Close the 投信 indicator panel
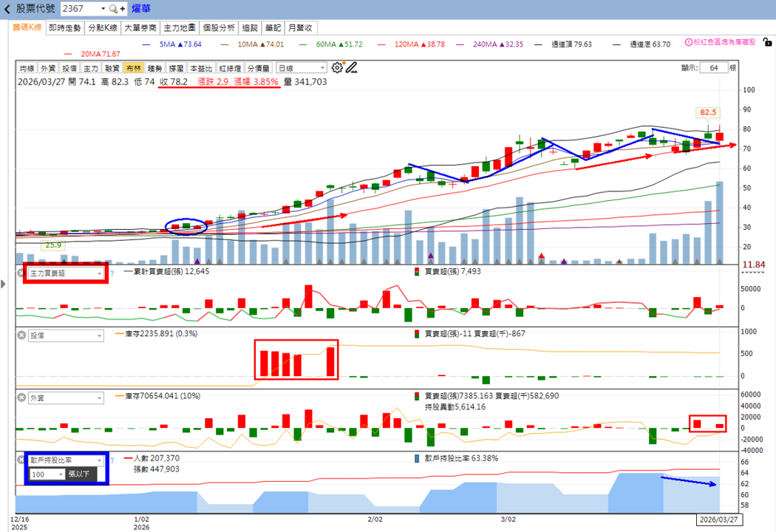The width and height of the screenshot is (776, 532). click(21, 335)
